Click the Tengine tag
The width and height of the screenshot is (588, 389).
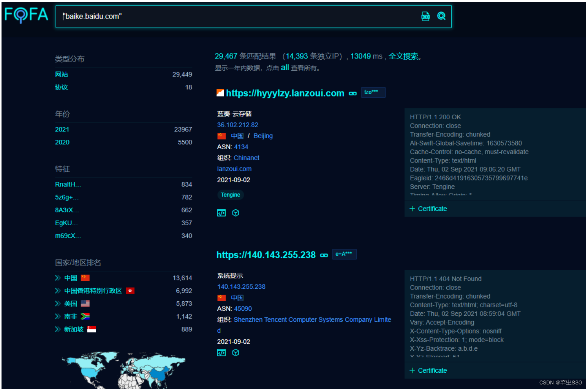[x=231, y=195]
